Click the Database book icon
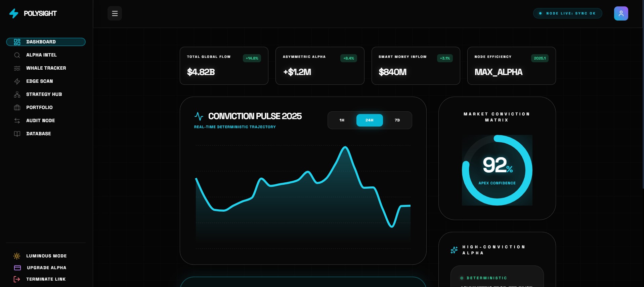Screen dimensions: 644x287 (17, 134)
